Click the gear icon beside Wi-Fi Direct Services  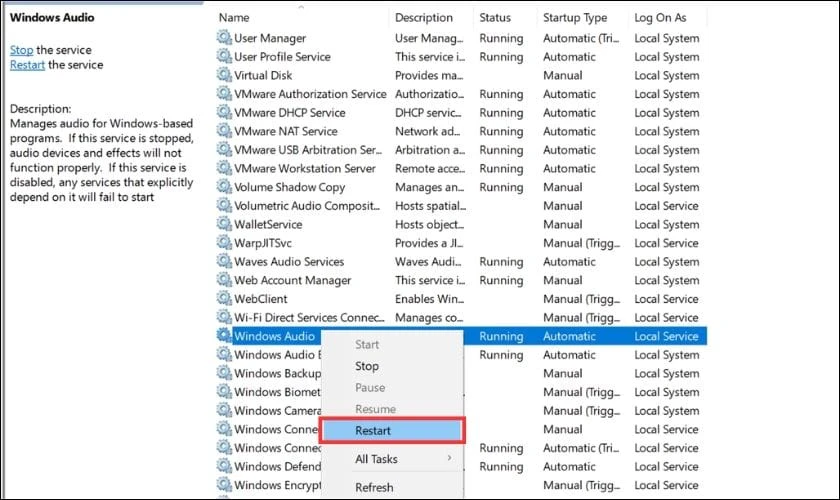(224, 317)
